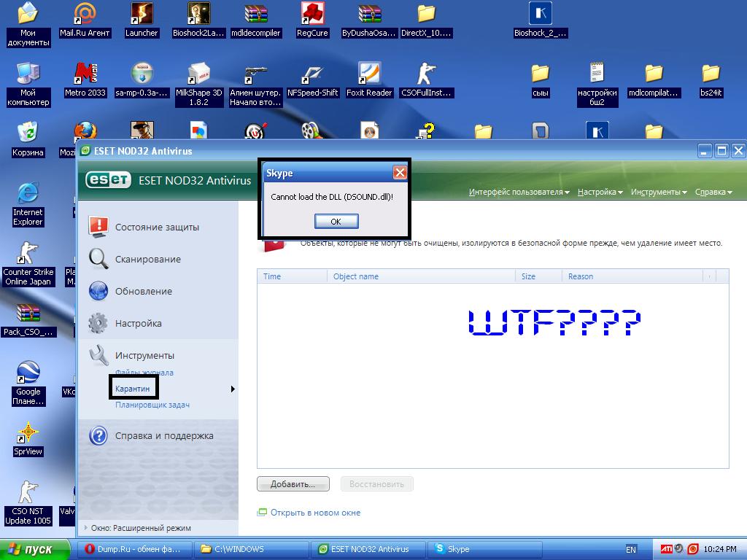This screenshot has height=560, width=747.
Task: Open Файлы журнала under Инструменты
Action: (144, 373)
